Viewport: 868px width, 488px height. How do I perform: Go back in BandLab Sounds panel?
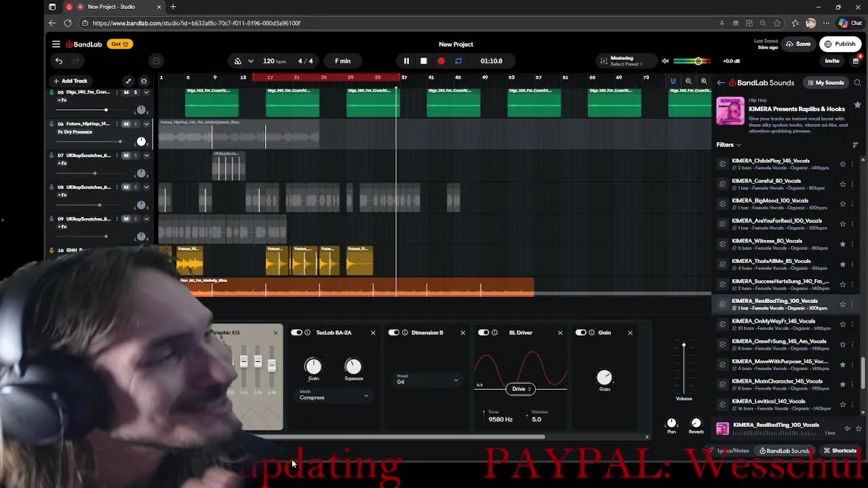point(721,83)
